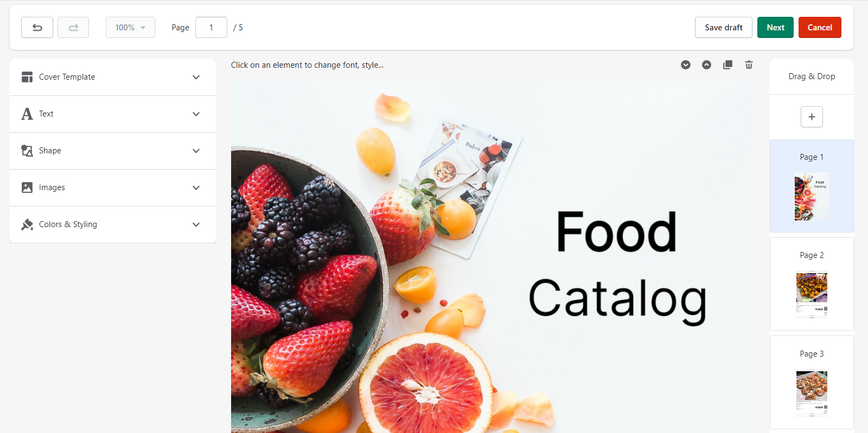The width and height of the screenshot is (868, 433).
Task: Delete the page with trash icon
Action: pyautogui.click(x=749, y=65)
